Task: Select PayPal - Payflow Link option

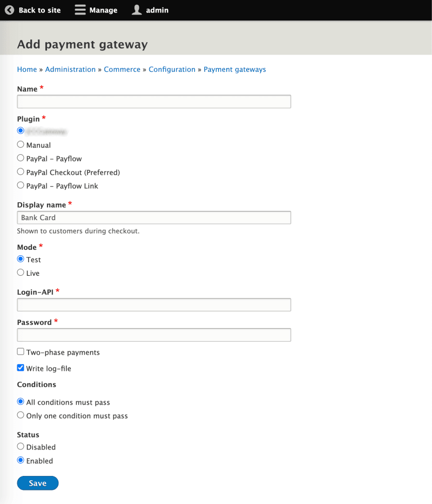Action: pos(21,186)
